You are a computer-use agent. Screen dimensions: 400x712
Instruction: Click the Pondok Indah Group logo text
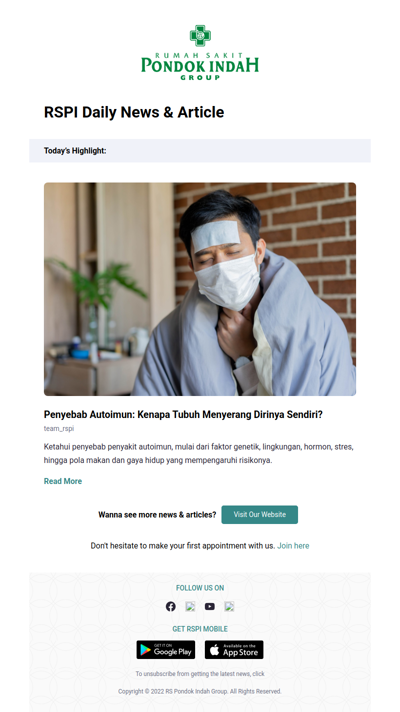[x=200, y=66]
